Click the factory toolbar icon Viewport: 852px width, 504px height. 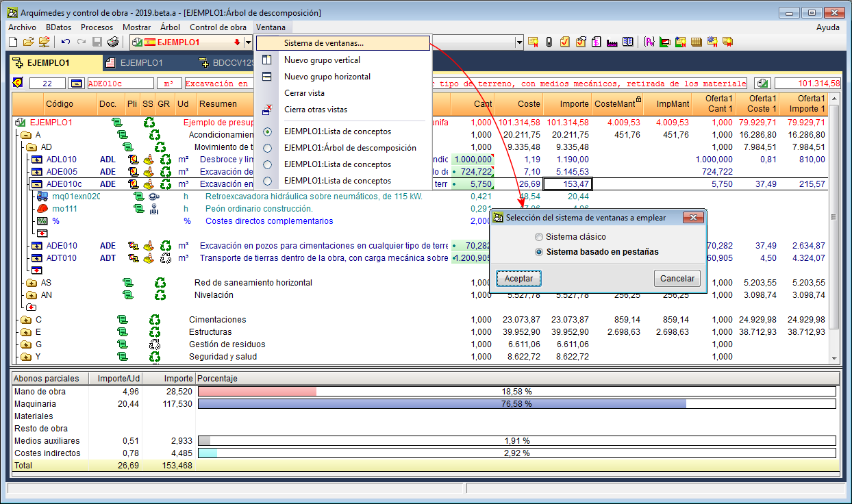[x=612, y=42]
